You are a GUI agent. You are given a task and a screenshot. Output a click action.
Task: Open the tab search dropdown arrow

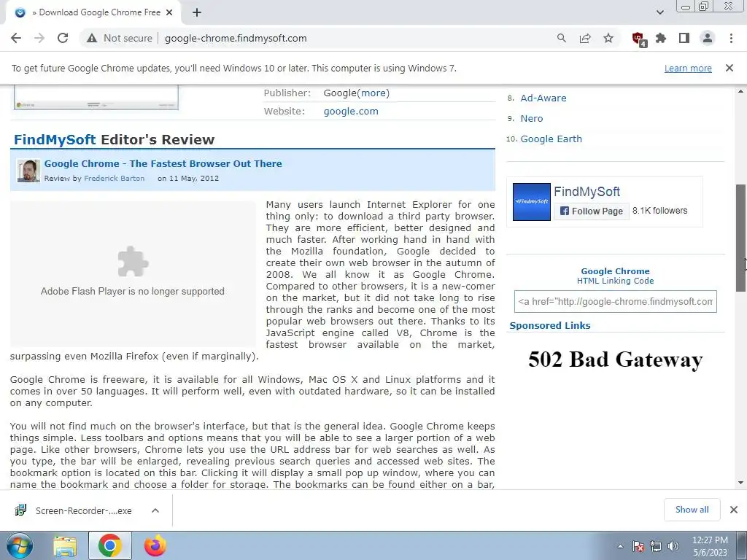pyautogui.click(x=659, y=13)
